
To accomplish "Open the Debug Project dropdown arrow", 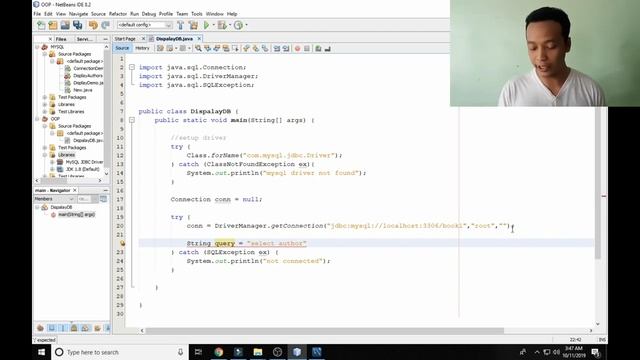I will pyautogui.click(x=229, y=25).
